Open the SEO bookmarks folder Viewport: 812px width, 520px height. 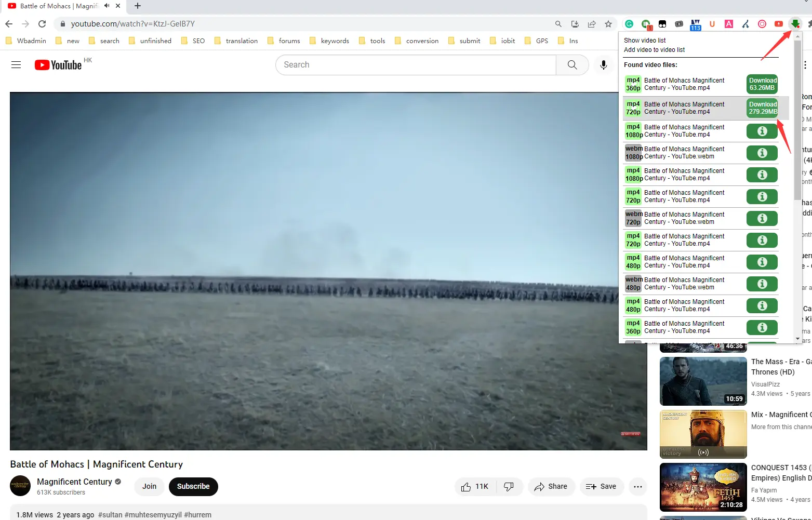(193, 41)
